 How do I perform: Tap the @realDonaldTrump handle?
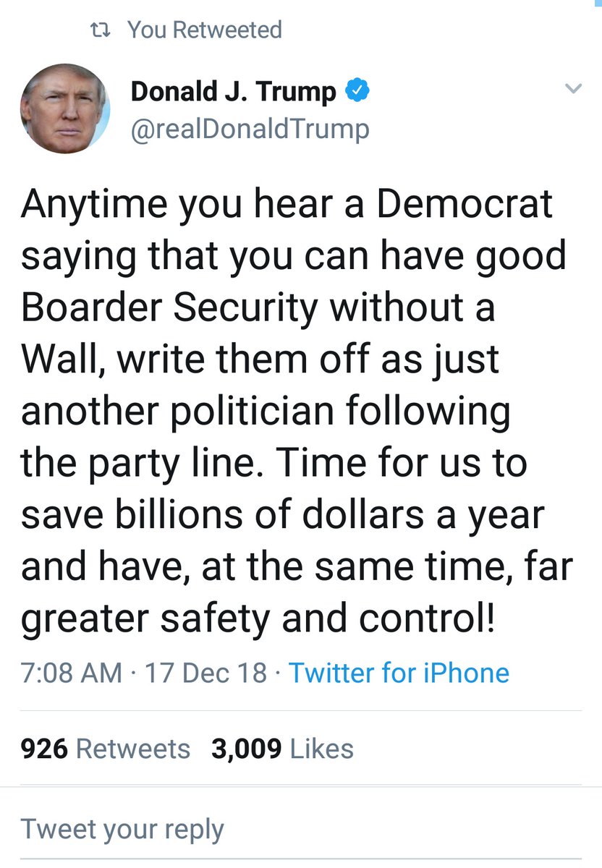point(250,129)
